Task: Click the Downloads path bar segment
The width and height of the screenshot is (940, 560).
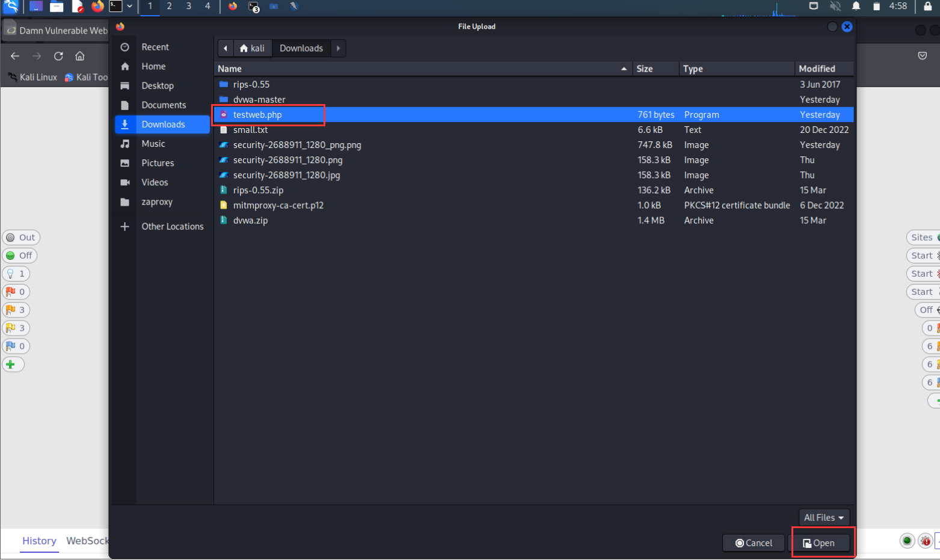Action: (301, 48)
